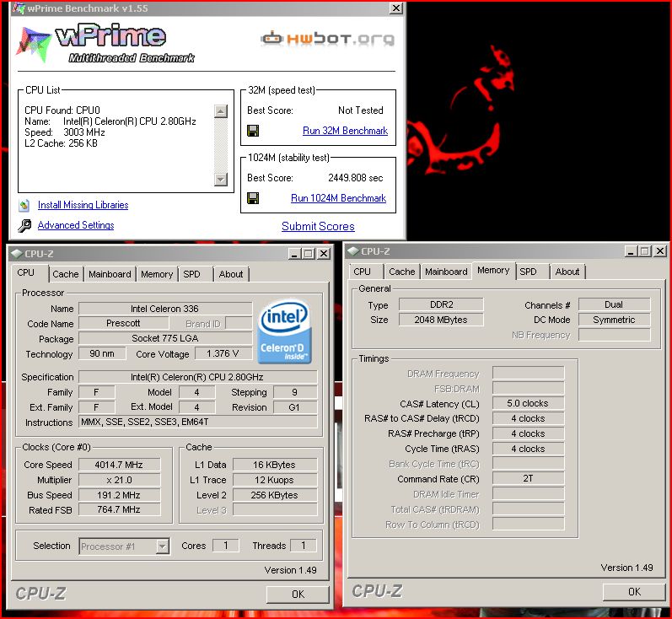Open Cache tab in left CPU-Z

(x=66, y=274)
